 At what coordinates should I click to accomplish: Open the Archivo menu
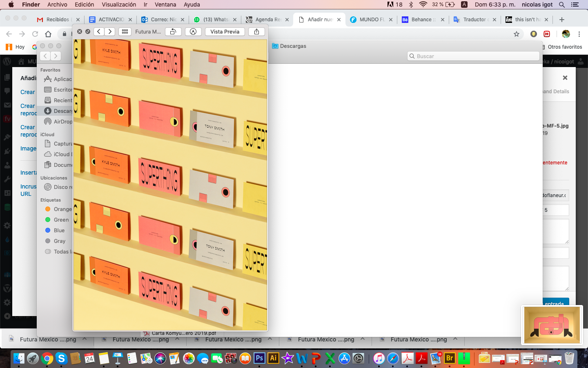[x=57, y=4]
